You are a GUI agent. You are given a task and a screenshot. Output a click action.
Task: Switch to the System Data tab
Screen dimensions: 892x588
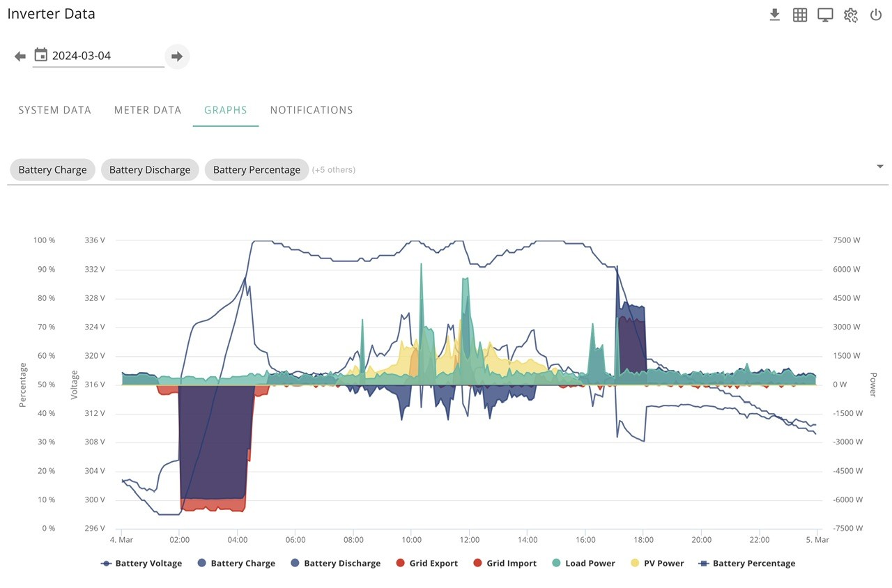[x=54, y=110]
